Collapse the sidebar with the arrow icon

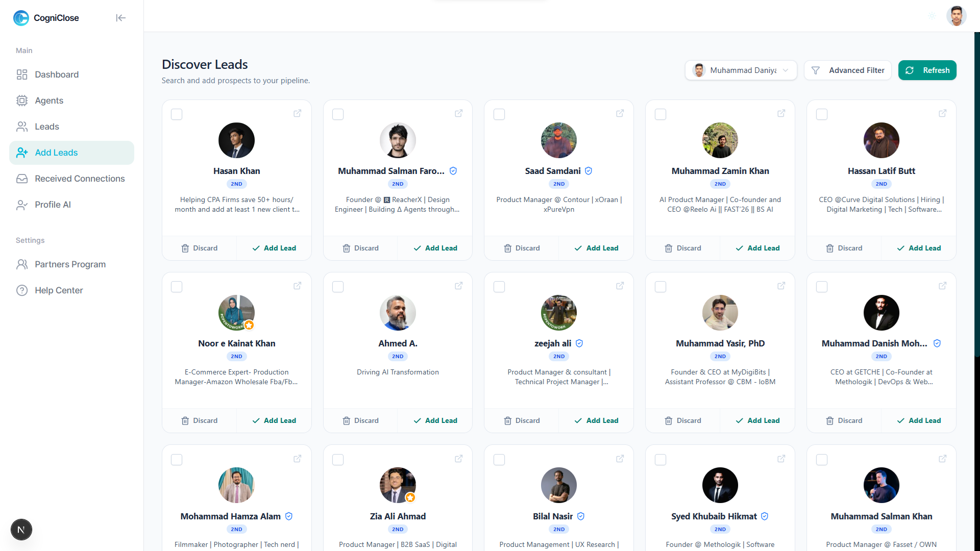point(120,18)
